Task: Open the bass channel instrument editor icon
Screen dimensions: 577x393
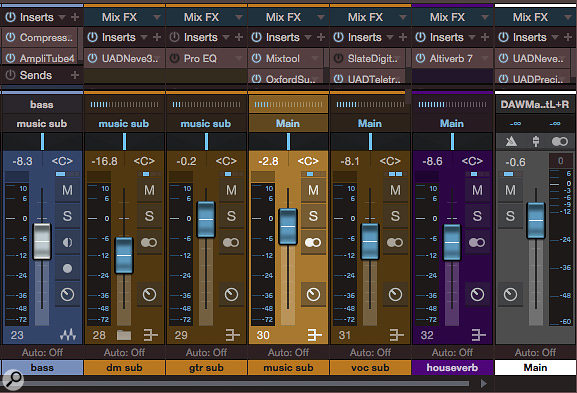Action: 68,335
